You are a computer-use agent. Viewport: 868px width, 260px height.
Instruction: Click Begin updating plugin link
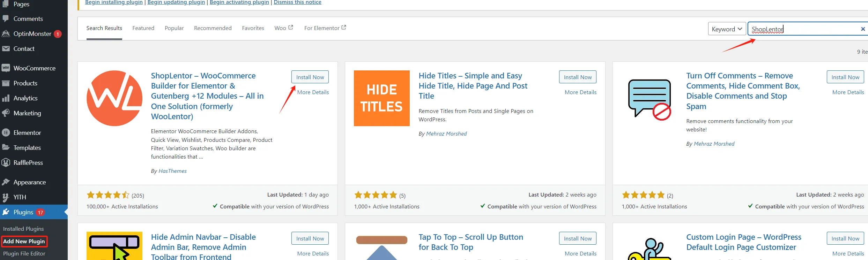(x=176, y=2)
